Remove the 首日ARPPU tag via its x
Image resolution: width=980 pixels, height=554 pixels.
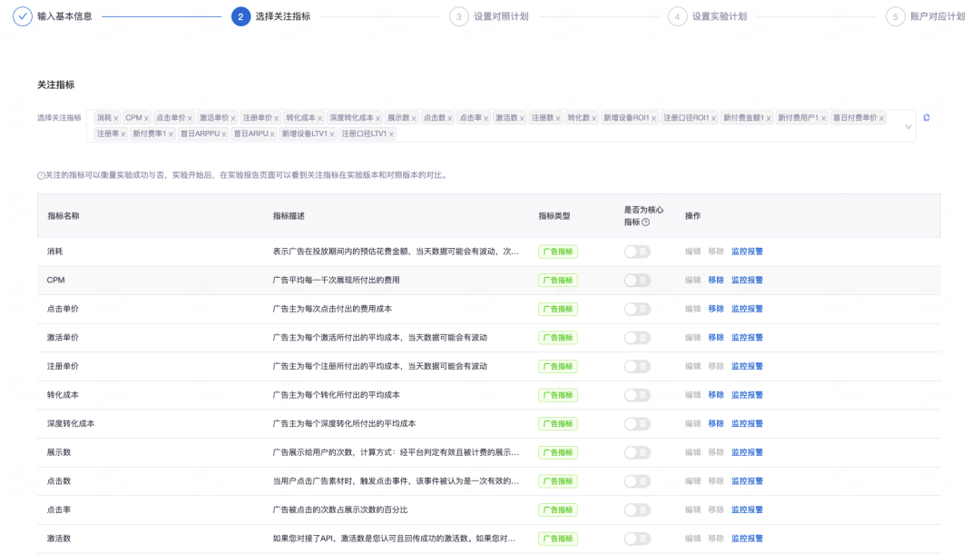pos(224,134)
